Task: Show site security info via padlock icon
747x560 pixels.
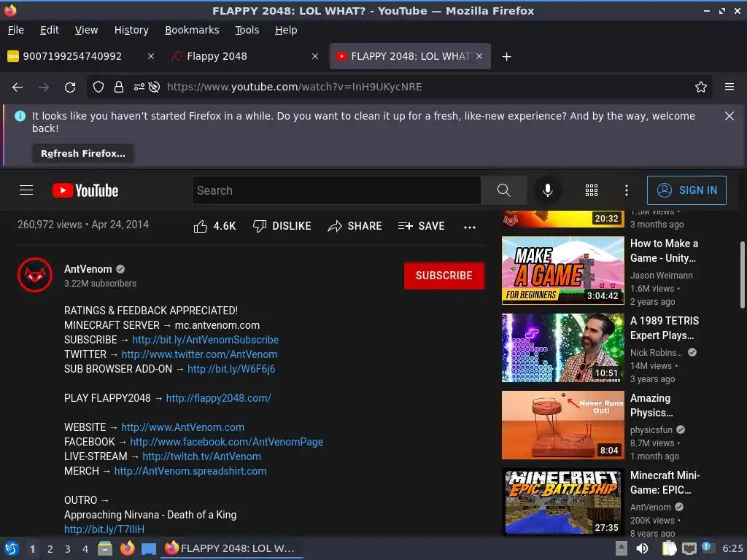Action: [x=119, y=87]
